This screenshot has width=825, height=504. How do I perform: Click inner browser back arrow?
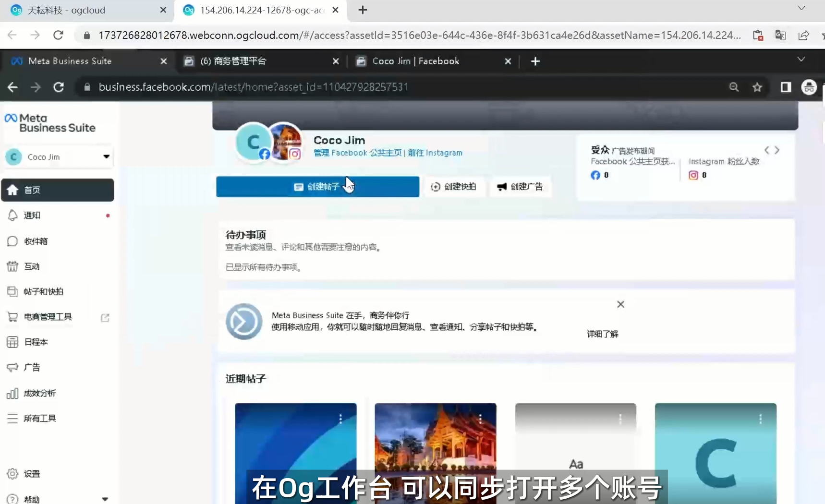(x=12, y=87)
